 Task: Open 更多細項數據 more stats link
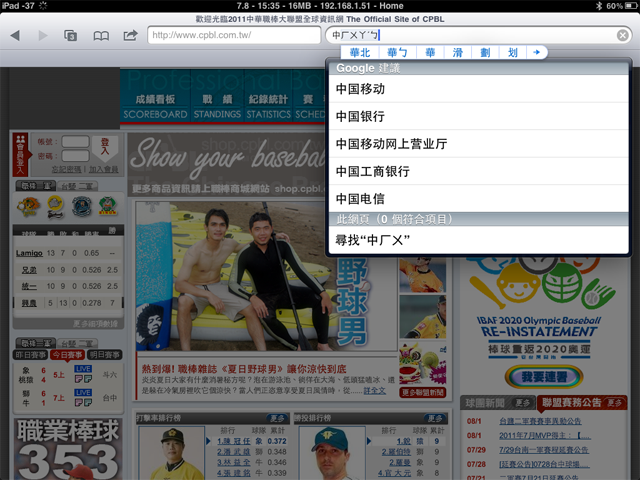96,324
